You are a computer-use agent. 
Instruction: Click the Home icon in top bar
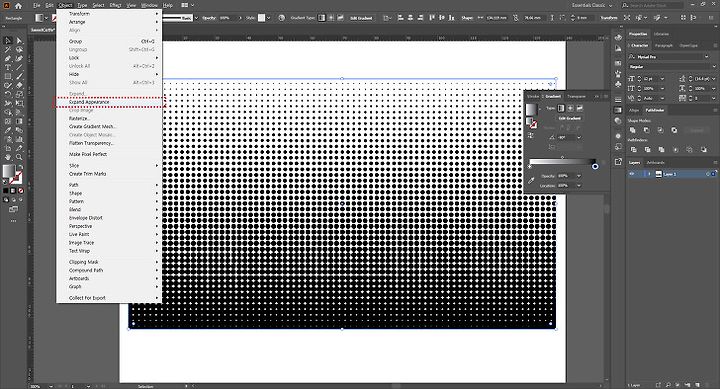tap(18, 6)
